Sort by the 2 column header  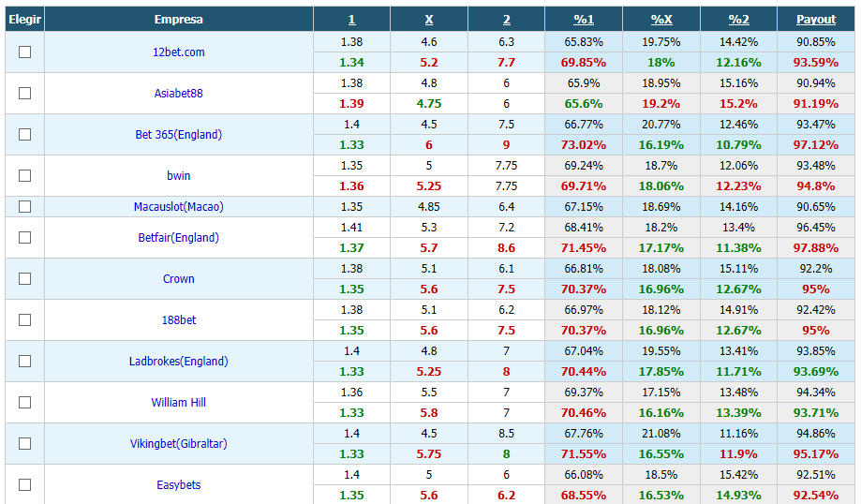(x=506, y=20)
